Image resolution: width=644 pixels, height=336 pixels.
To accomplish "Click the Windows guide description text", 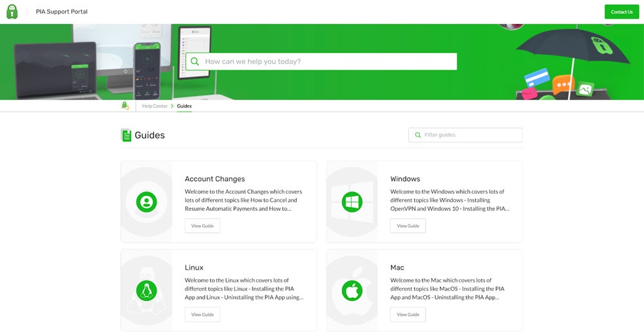I will [x=450, y=200].
